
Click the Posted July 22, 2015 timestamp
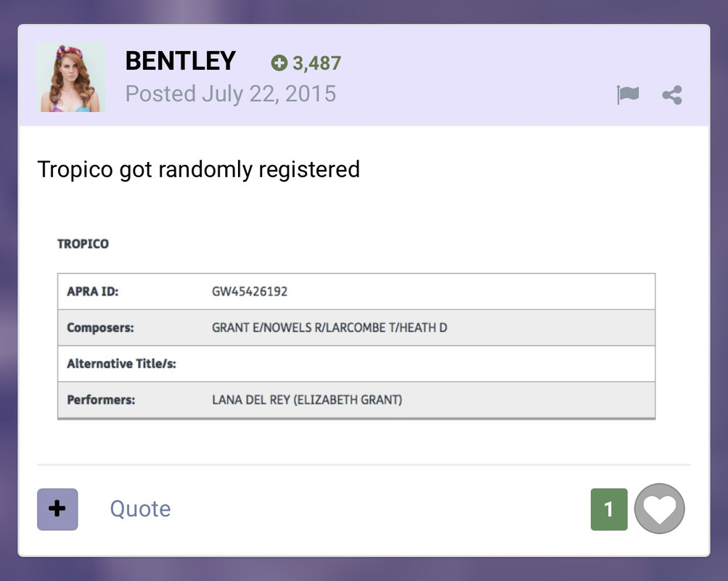pos(231,94)
